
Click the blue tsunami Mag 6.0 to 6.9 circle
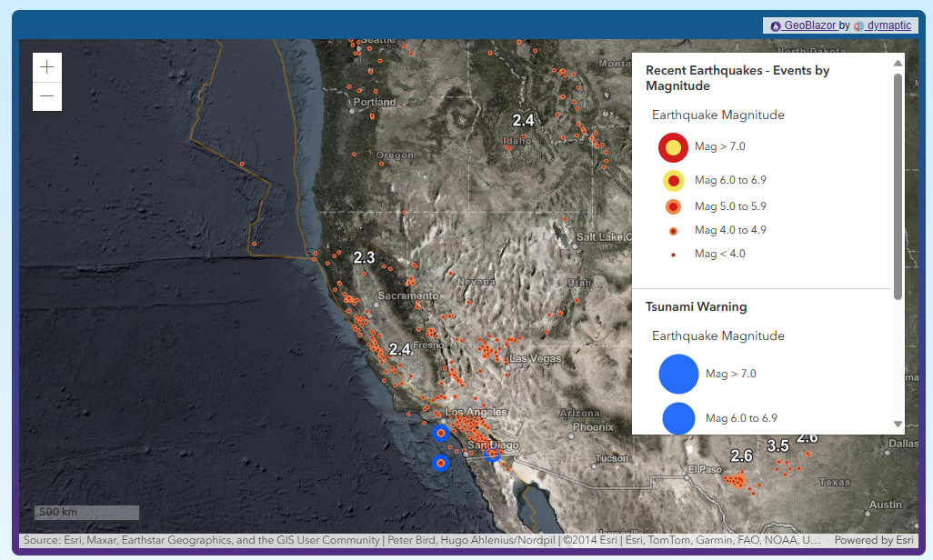click(678, 418)
